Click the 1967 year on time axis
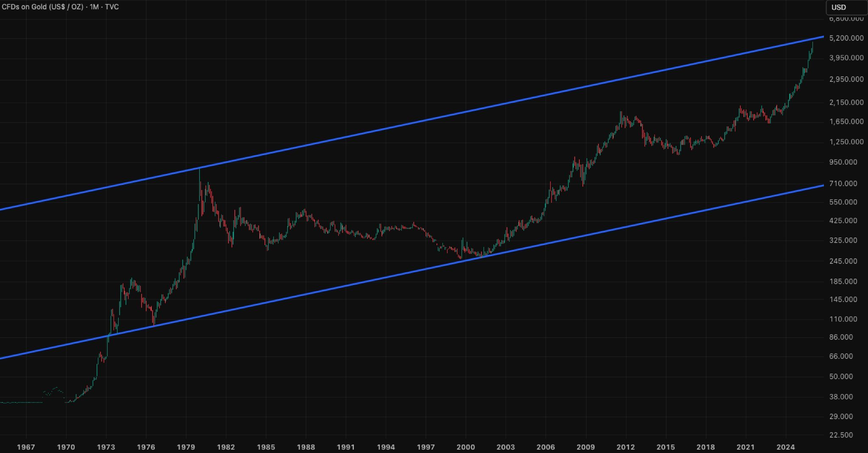 point(26,447)
